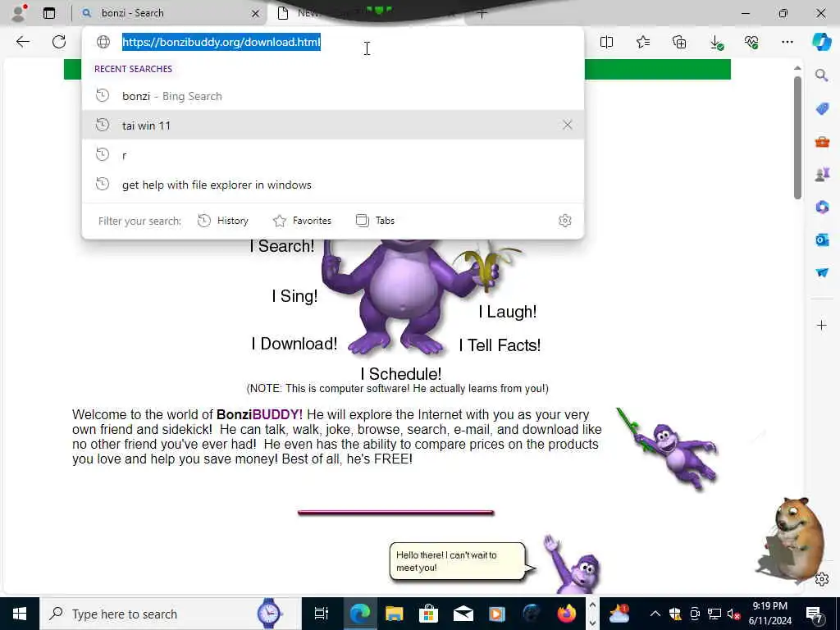
Task: Open Task View on the taskbar
Action: point(322,614)
